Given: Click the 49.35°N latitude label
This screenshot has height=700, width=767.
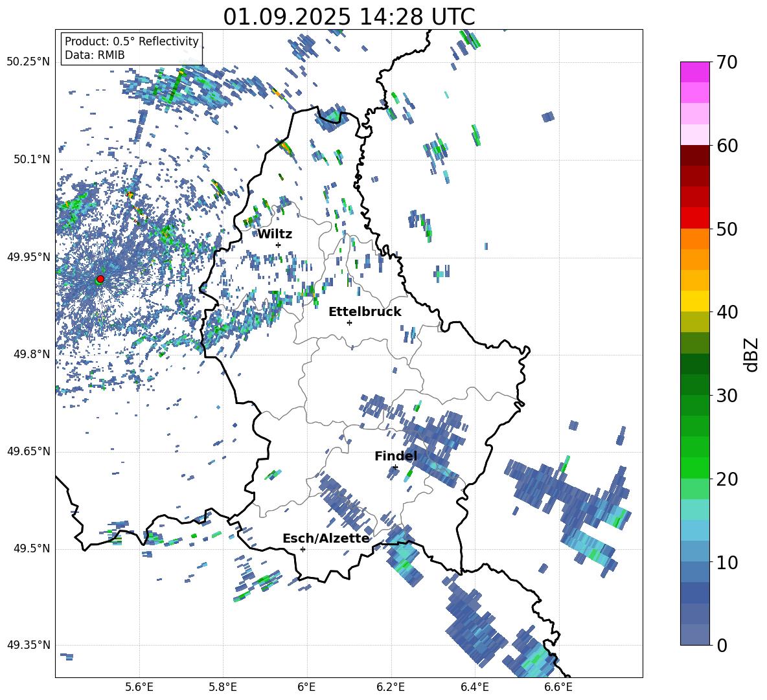Looking at the screenshot, I should point(29,645).
